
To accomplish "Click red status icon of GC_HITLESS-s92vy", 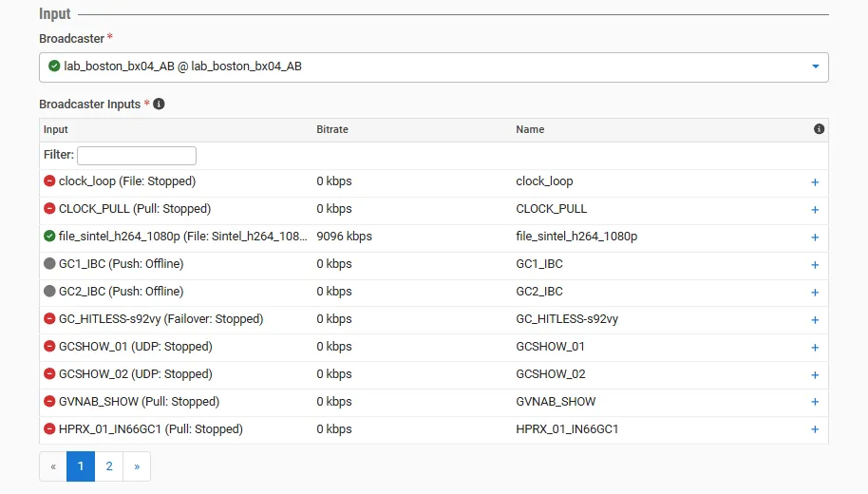I will coord(49,319).
